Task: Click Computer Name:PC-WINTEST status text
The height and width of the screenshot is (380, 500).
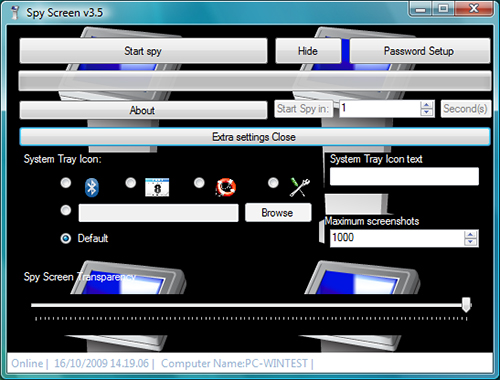Action: pyautogui.click(x=234, y=363)
